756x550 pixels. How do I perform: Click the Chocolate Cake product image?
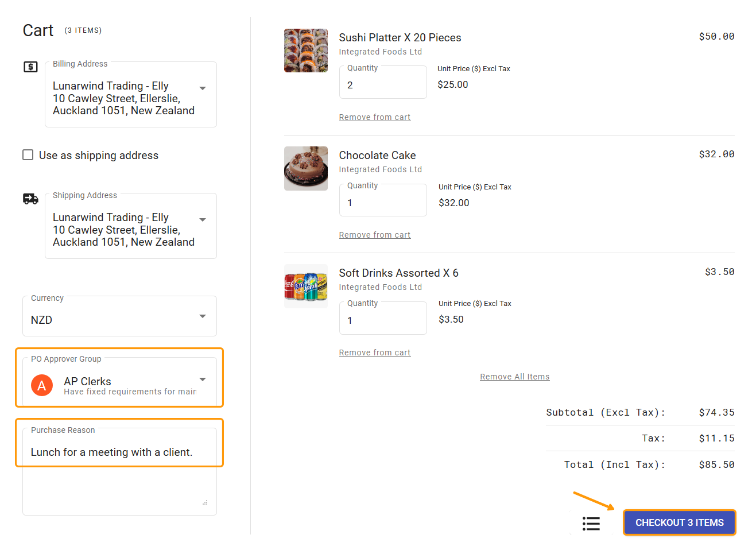click(305, 168)
